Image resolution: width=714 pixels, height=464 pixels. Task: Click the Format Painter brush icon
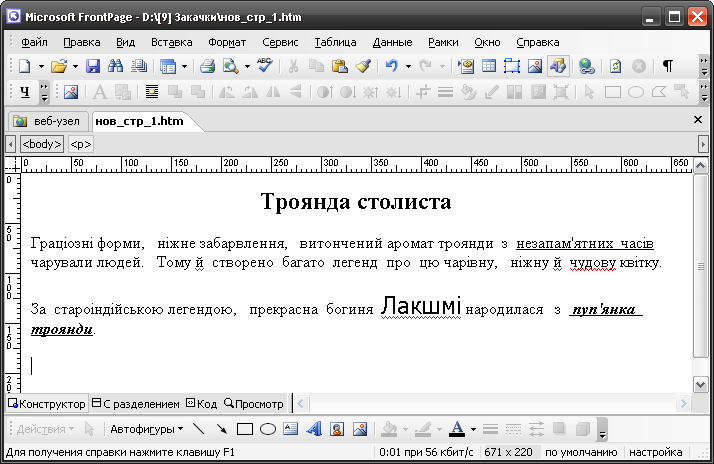(x=363, y=66)
